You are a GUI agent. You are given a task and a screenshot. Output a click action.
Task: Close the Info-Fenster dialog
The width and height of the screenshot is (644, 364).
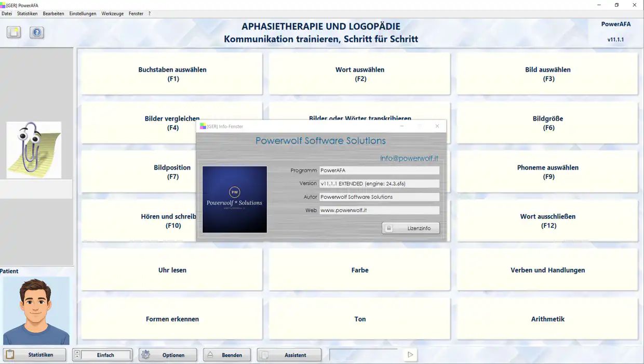click(x=437, y=126)
